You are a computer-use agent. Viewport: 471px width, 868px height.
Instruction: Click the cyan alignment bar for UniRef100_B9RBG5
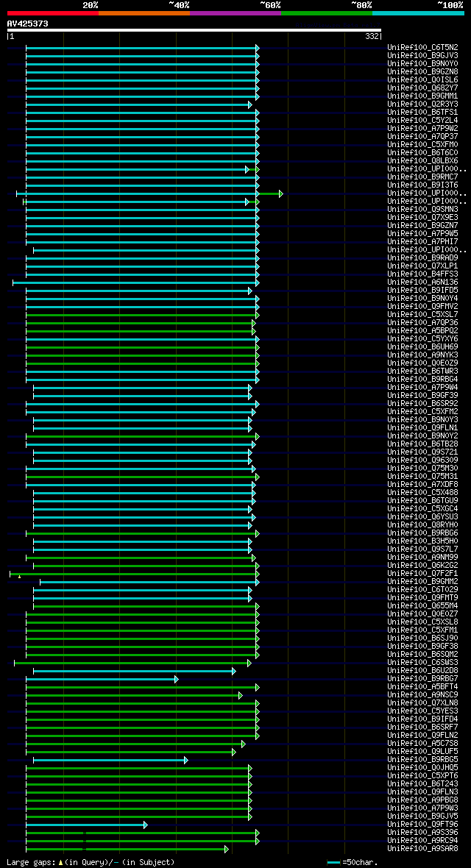pyautogui.click(x=110, y=760)
